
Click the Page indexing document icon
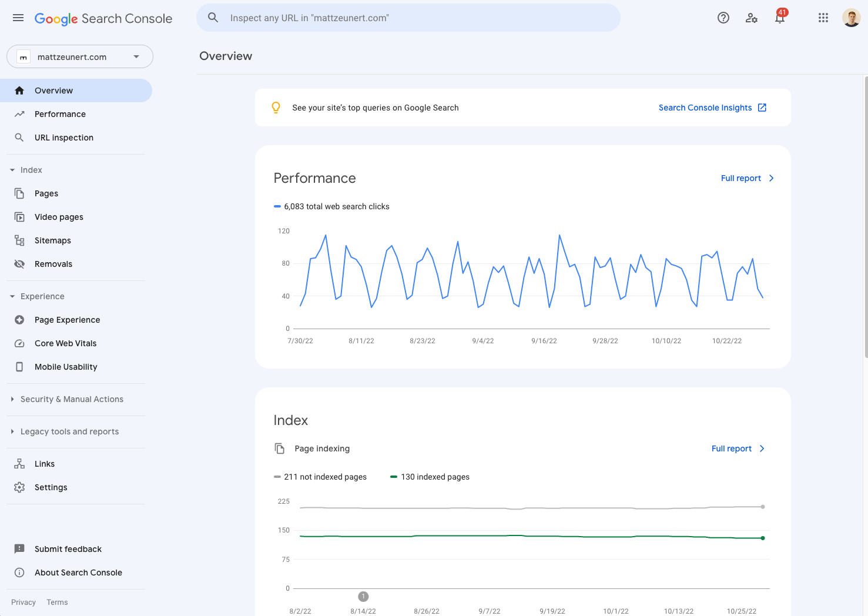click(x=280, y=448)
